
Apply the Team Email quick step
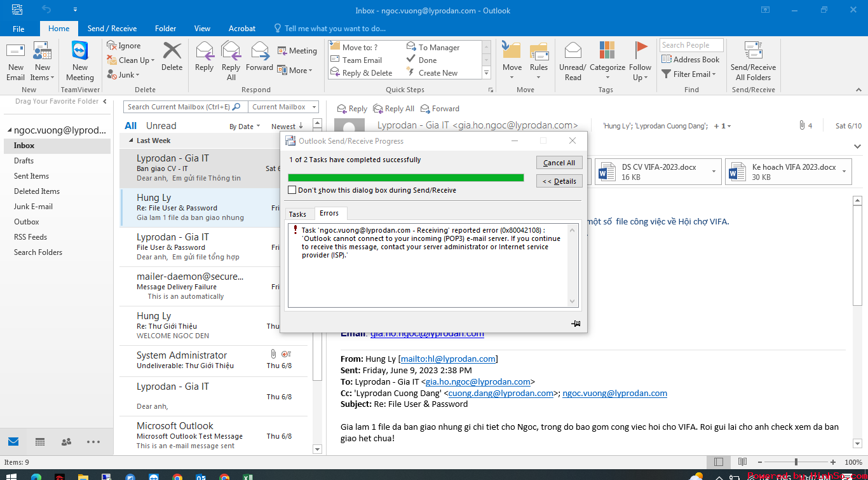point(356,60)
